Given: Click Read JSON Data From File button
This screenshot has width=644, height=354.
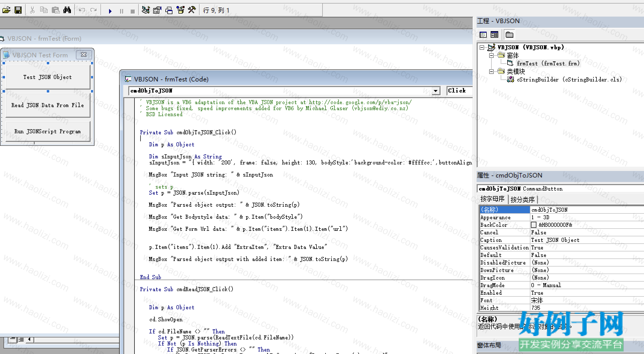Looking at the screenshot, I should pyautogui.click(x=48, y=105).
